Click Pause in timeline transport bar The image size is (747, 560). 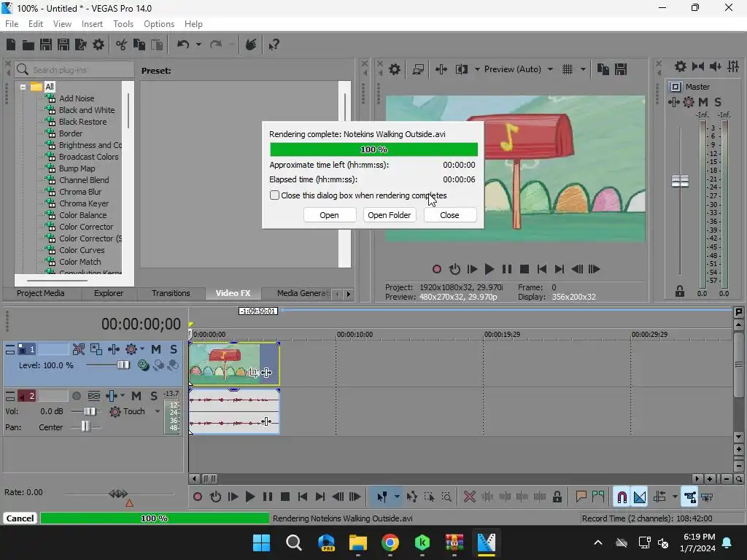coord(268,497)
